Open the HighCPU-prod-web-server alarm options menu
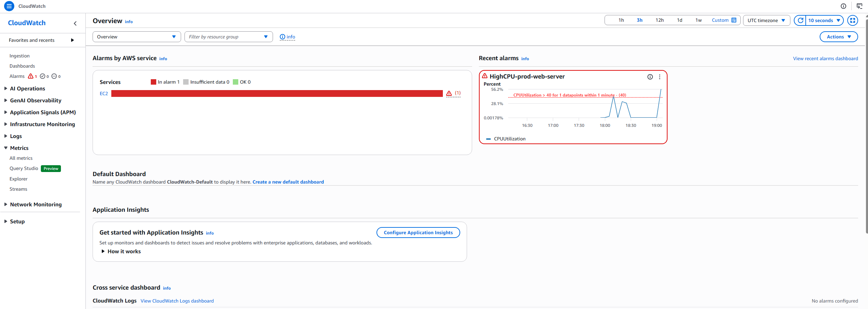868x309 pixels. click(x=660, y=77)
